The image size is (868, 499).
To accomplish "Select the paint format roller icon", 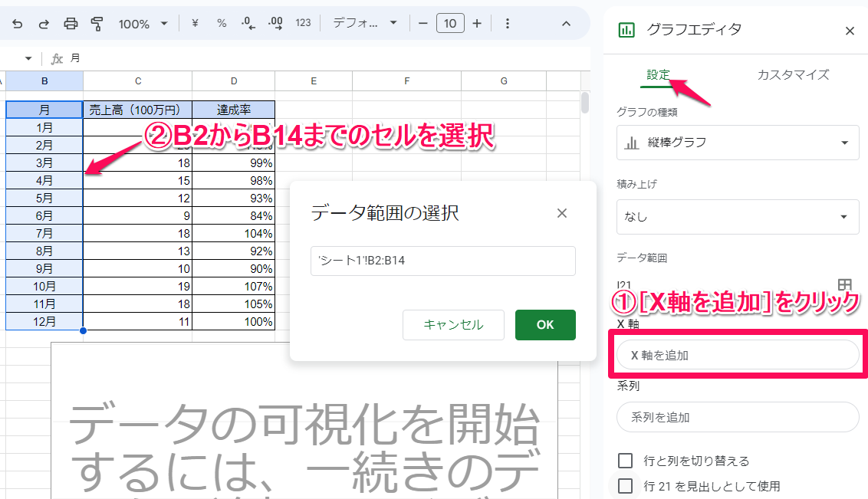I will pos(97,24).
